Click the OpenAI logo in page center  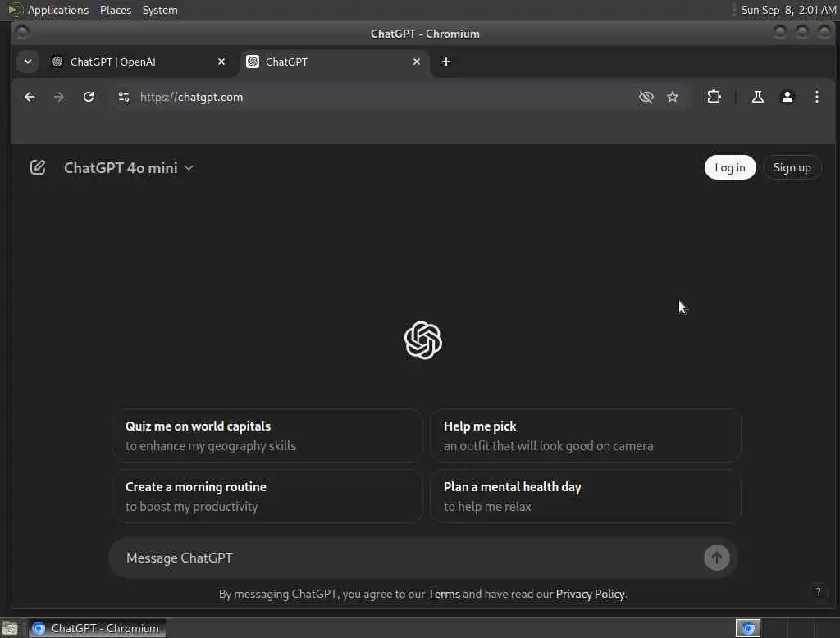pos(422,340)
